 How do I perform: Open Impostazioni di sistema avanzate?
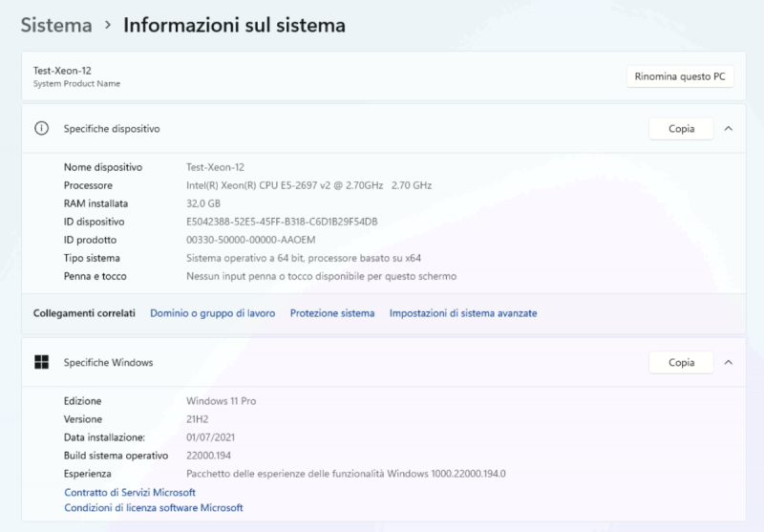tap(463, 313)
